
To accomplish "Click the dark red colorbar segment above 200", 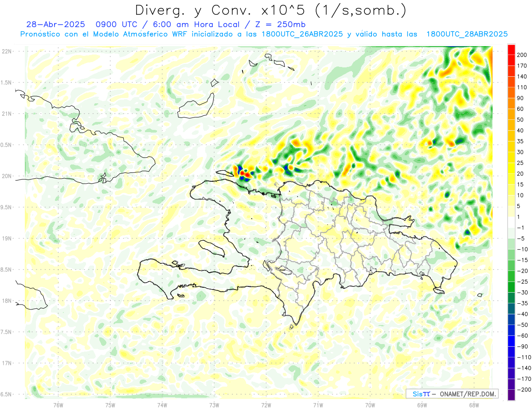I will coord(511,50).
